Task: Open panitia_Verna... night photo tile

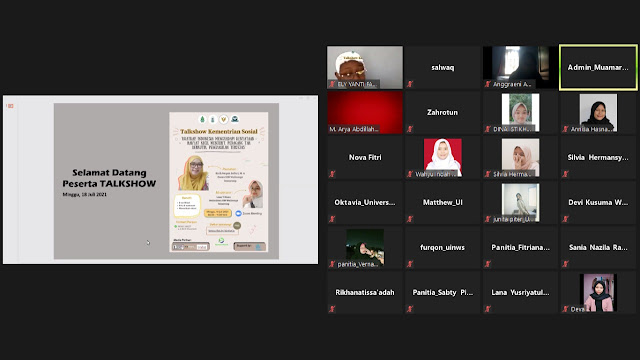Action: coord(365,247)
